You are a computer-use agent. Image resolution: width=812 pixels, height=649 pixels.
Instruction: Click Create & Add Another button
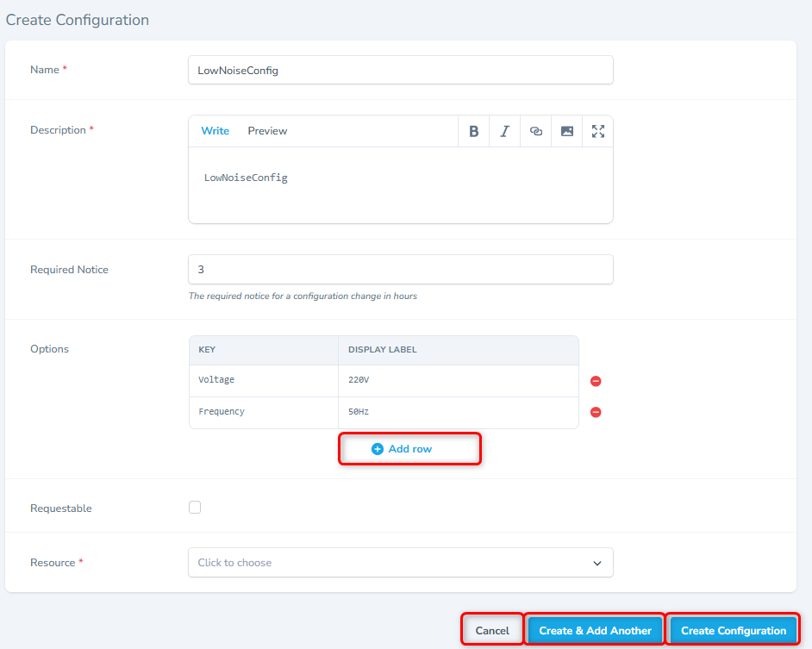point(595,630)
